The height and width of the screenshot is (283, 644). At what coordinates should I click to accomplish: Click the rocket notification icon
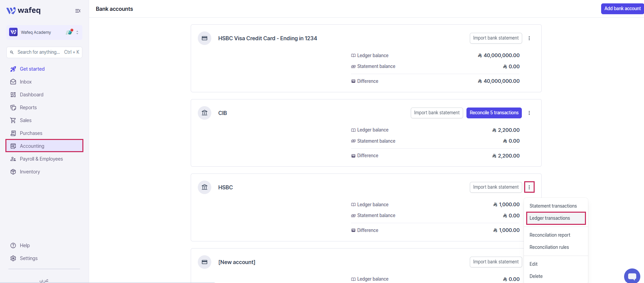click(70, 32)
